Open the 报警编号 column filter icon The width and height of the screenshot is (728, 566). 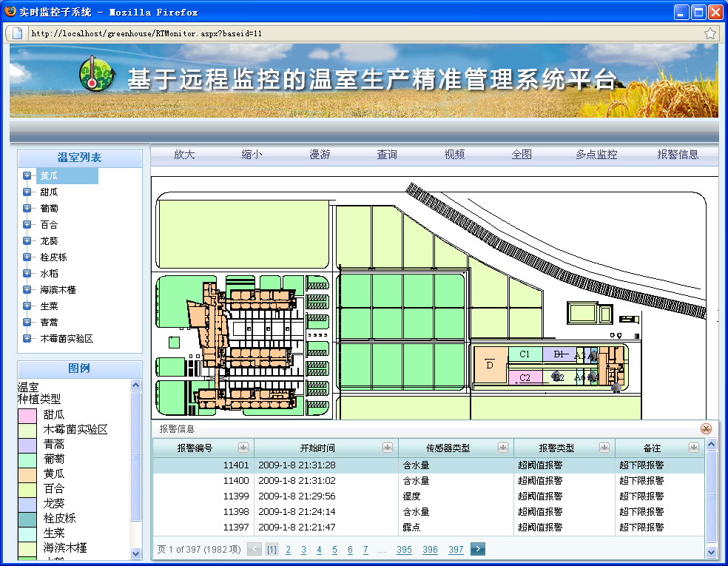(x=243, y=448)
